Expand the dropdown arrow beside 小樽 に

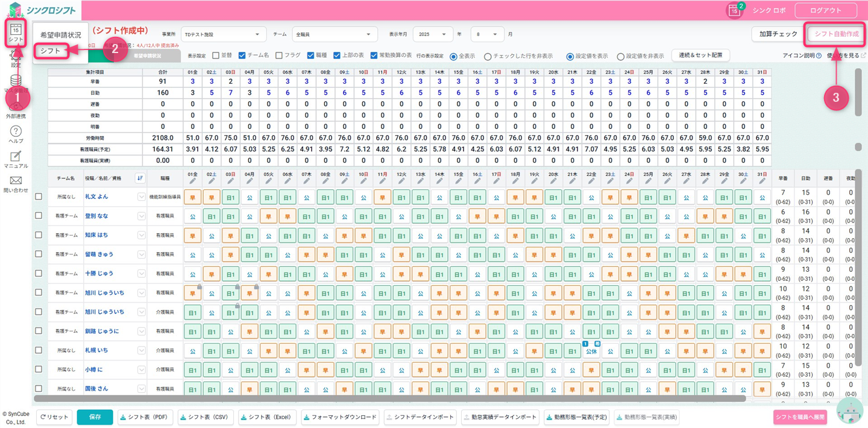142,370
